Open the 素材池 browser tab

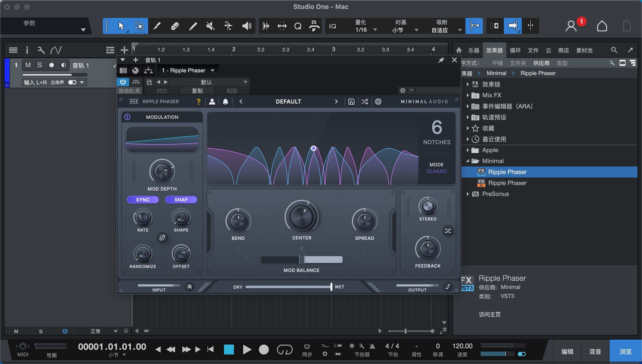point(584,50)
